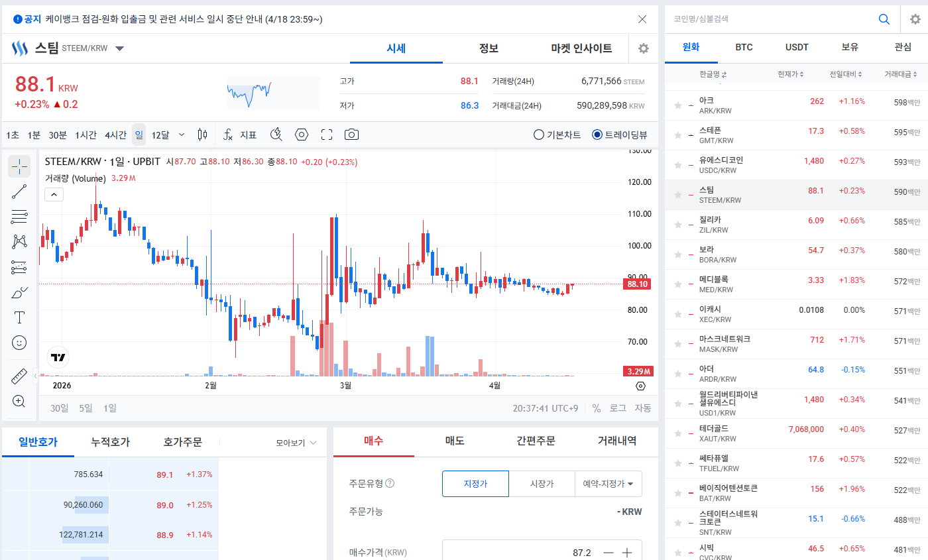The height and width of the screenshot is (560, 928).
Task: Close the 공지 announcement banner
Action: coord(642,19)
